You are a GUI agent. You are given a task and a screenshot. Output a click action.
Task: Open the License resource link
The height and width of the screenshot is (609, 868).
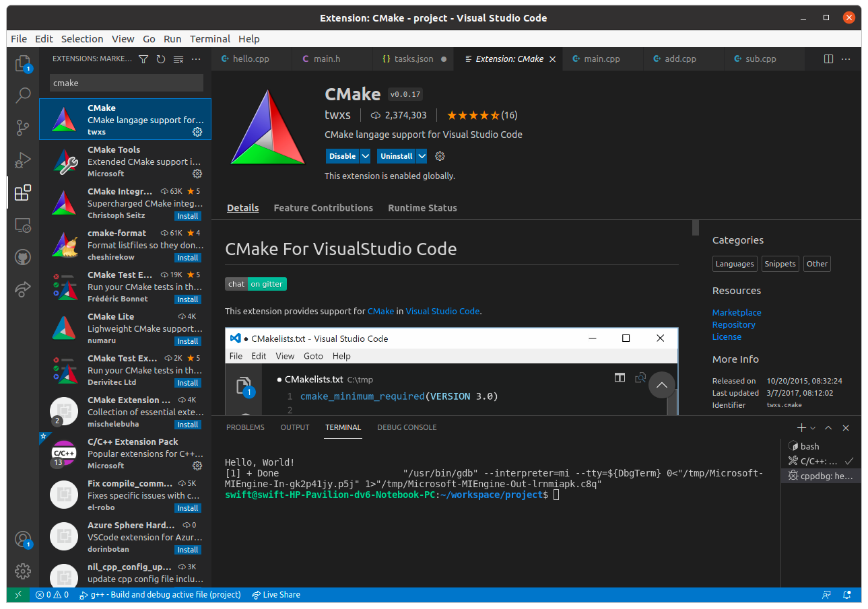[727, 336]
